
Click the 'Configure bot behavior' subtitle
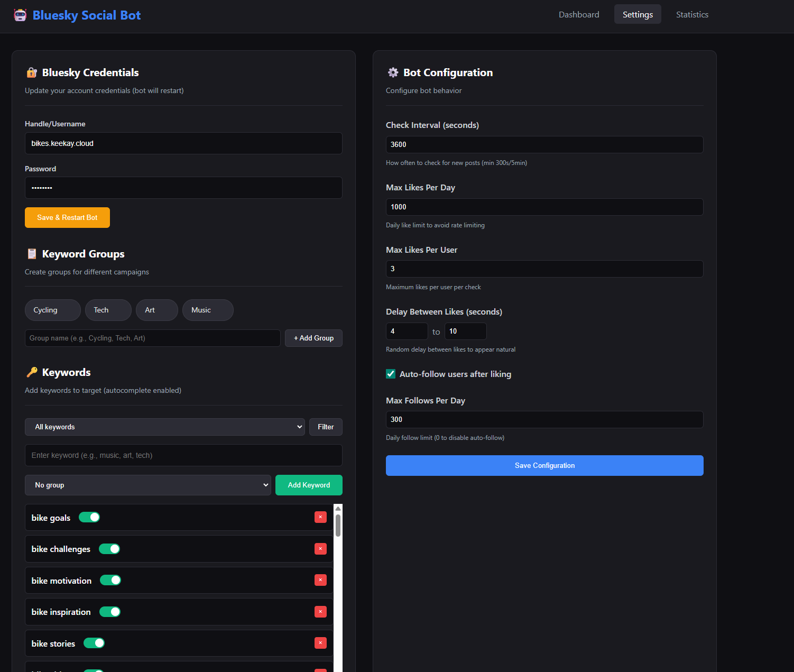click(x=424, y=90)
